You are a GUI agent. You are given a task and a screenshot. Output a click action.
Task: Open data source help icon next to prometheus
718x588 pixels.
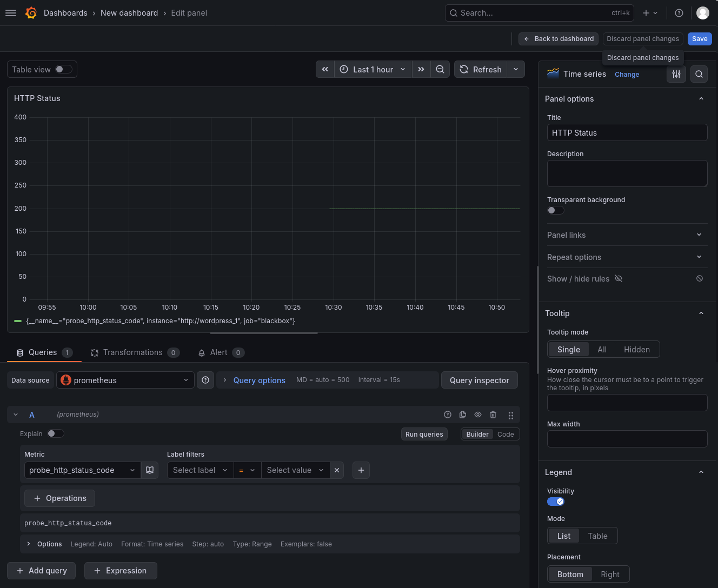pos(205,380)
